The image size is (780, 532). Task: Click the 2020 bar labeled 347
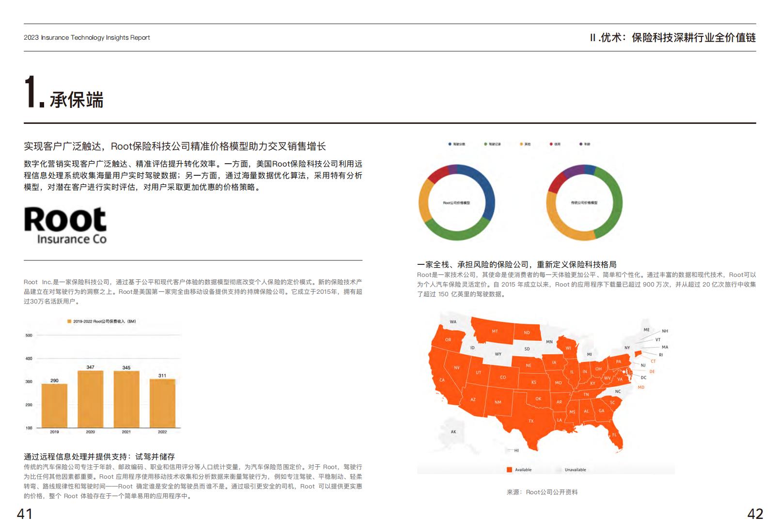91,399
